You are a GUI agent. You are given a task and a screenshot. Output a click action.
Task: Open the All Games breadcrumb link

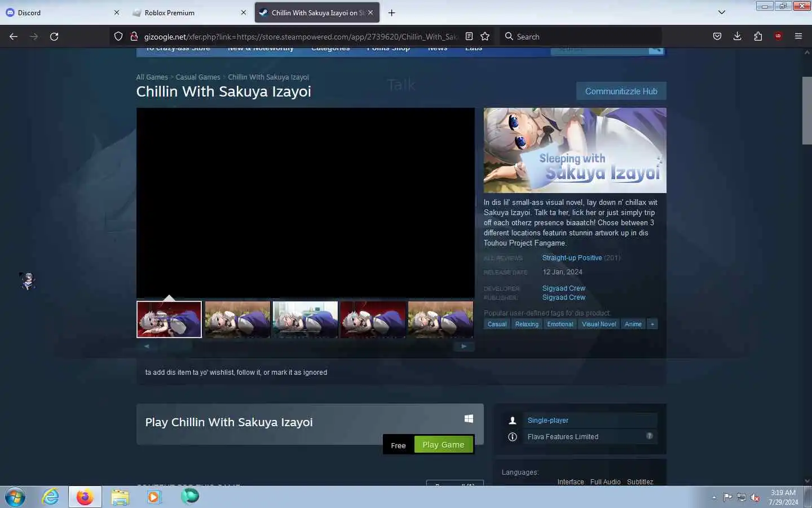(x=152, y=77)
